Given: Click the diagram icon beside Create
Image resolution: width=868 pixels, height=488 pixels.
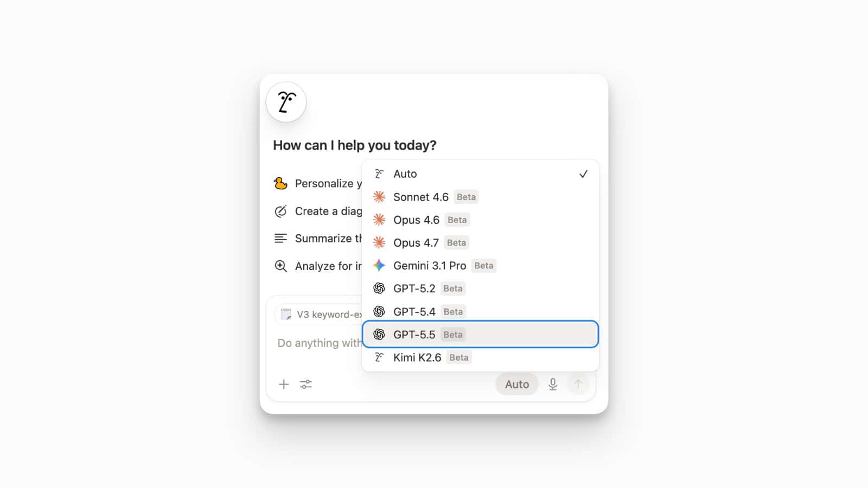Looking at the screenshot, I should 280,211.
